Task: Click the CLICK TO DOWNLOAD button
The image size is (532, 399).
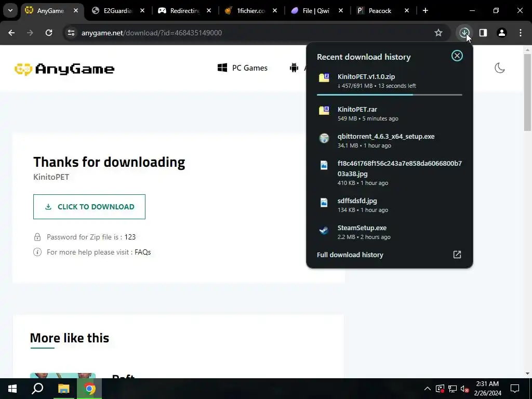Action: [89, 207]
